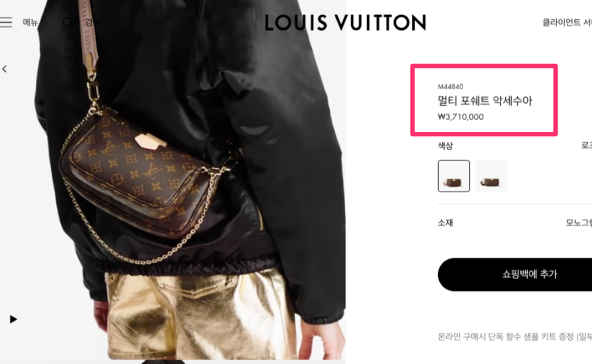
Task: Select the first selected color swatch
Action: tap(454, 176)
